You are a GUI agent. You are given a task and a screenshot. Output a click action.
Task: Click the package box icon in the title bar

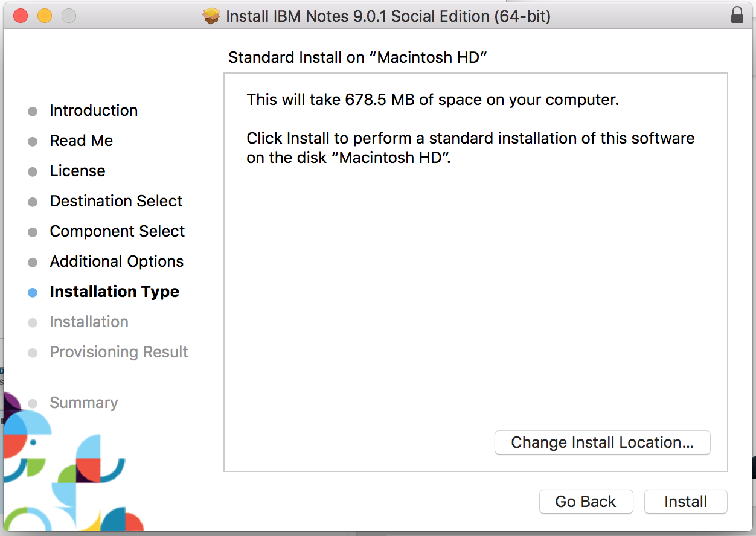[x=211, y=16]
